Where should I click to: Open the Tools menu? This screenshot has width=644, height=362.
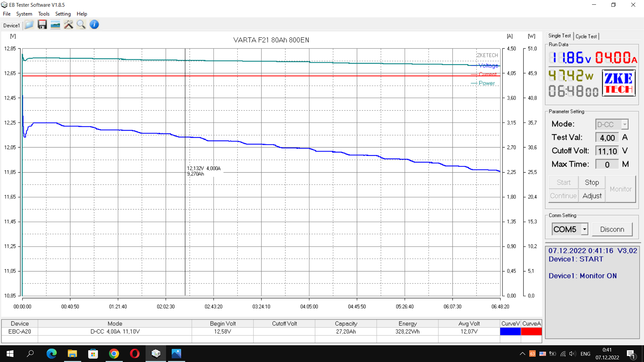click(44, 14)
